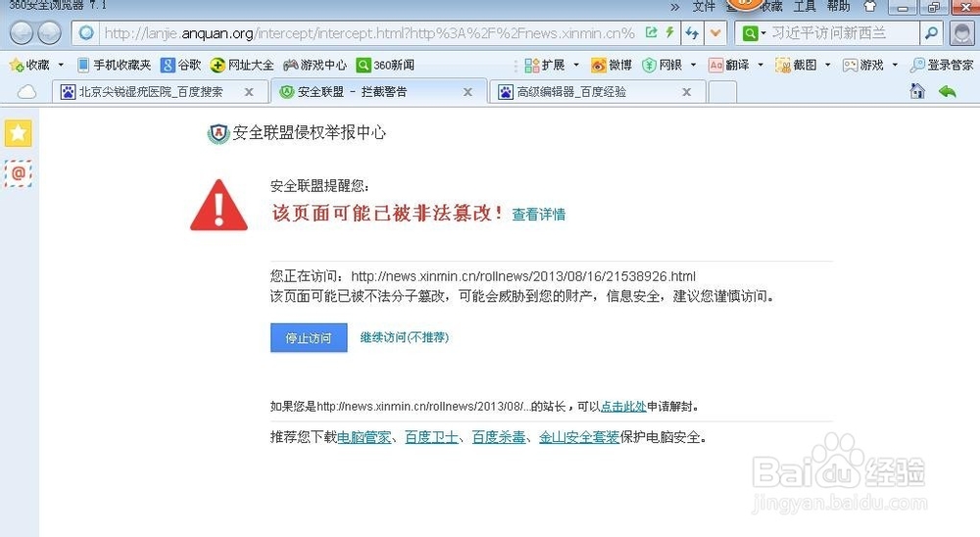Click the shirt skin icon in title bar
The width and height of the screenshot is (980, 537).
click(x=870, y=6)
